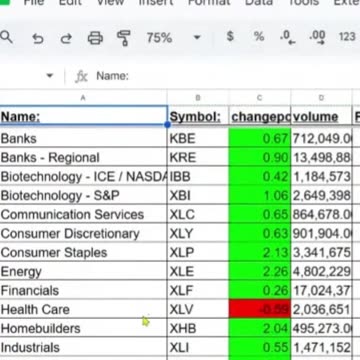This screenshot has width=360, height=360.
Task: Open the Tools menu
Action: [303, 2]
